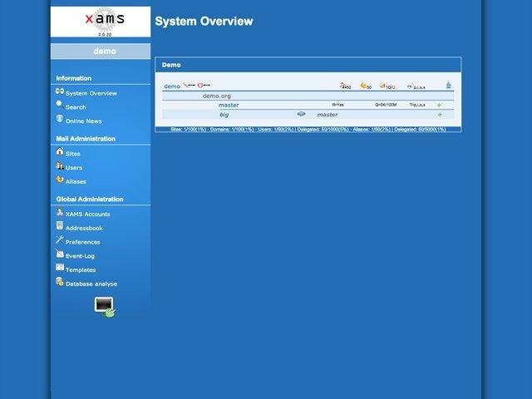Open the Aliases page

[x=76, y=181]
